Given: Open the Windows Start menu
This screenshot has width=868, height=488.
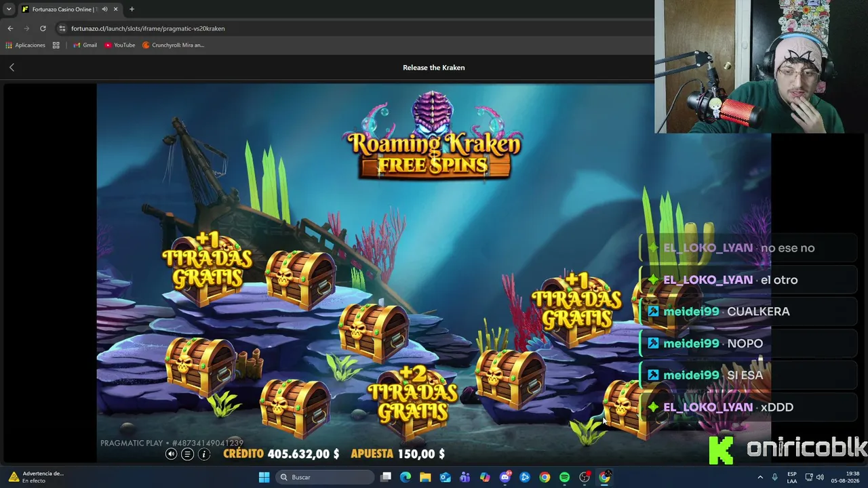Looking at the screenshot, I should point(264,477).
